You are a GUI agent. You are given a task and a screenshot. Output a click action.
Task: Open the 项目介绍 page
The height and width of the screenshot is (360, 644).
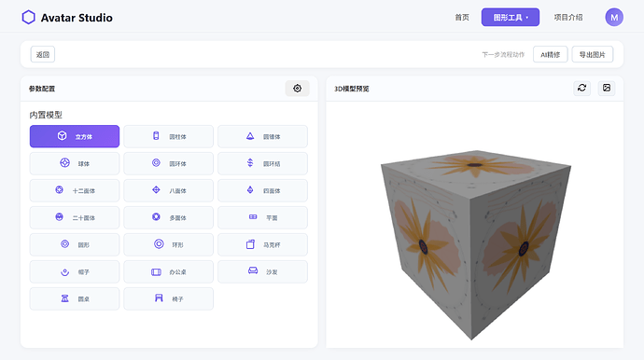click(x=568, y=17)
